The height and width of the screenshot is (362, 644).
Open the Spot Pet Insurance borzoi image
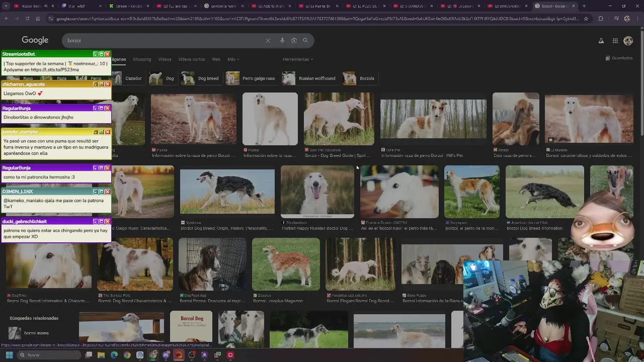[339, 119]
